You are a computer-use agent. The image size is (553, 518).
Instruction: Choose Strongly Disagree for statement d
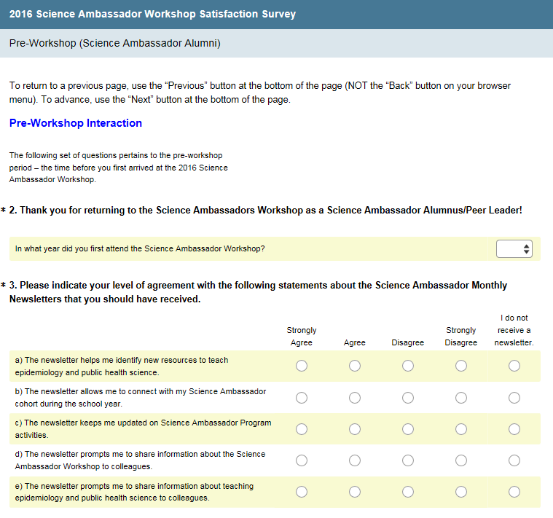tap(461, 461)
